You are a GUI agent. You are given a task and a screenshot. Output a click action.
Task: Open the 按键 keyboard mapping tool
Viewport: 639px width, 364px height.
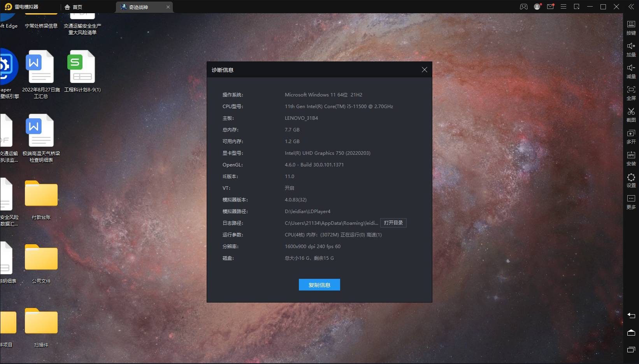(x=631, y=27)
